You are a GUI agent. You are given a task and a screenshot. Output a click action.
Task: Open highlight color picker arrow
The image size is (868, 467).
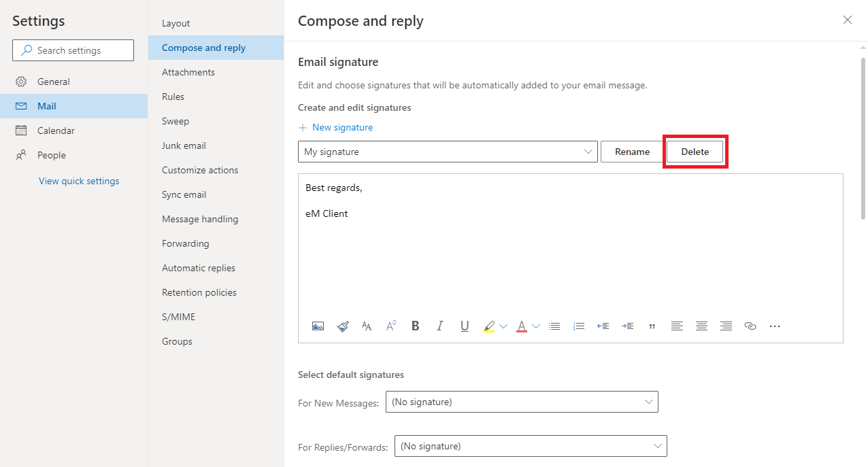pos(503,326)
